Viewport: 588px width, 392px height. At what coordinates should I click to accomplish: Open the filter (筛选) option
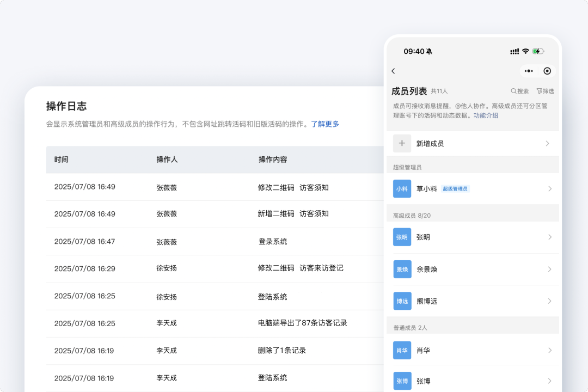545,91
